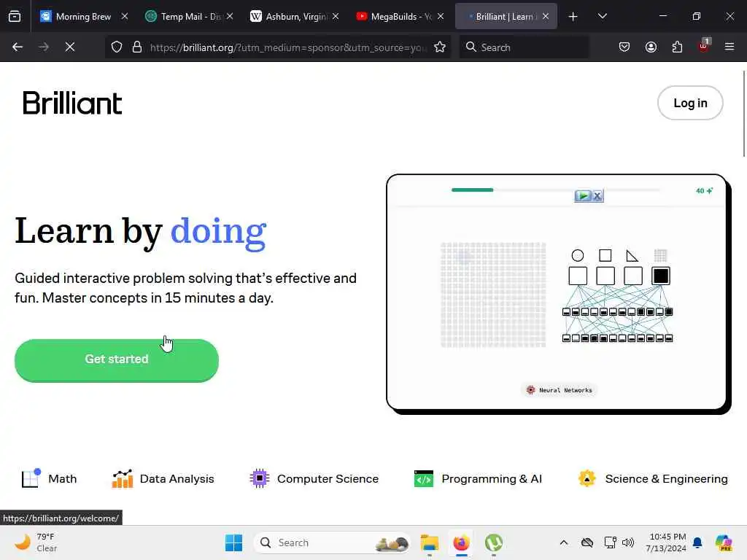Open the Extensions puzzle icon
This screenshot has height=560, width=747.
click(677, 47)
